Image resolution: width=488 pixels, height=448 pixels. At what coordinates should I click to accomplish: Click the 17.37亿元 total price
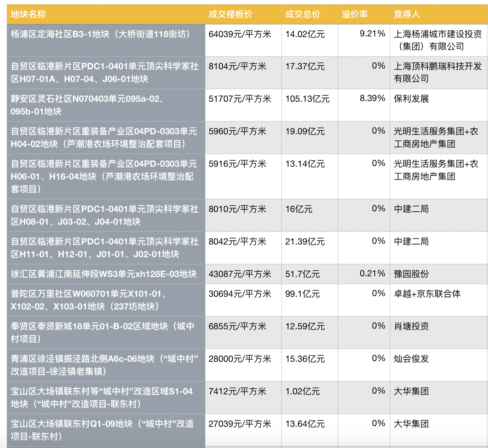tap(305, 66)
